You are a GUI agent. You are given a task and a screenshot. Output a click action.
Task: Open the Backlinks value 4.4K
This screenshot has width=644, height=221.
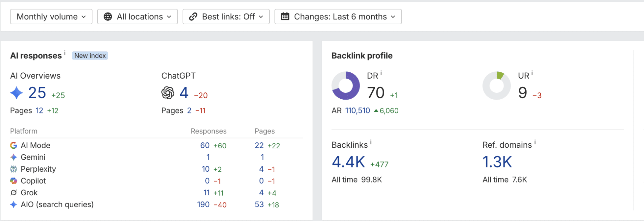tap(348, 162)
